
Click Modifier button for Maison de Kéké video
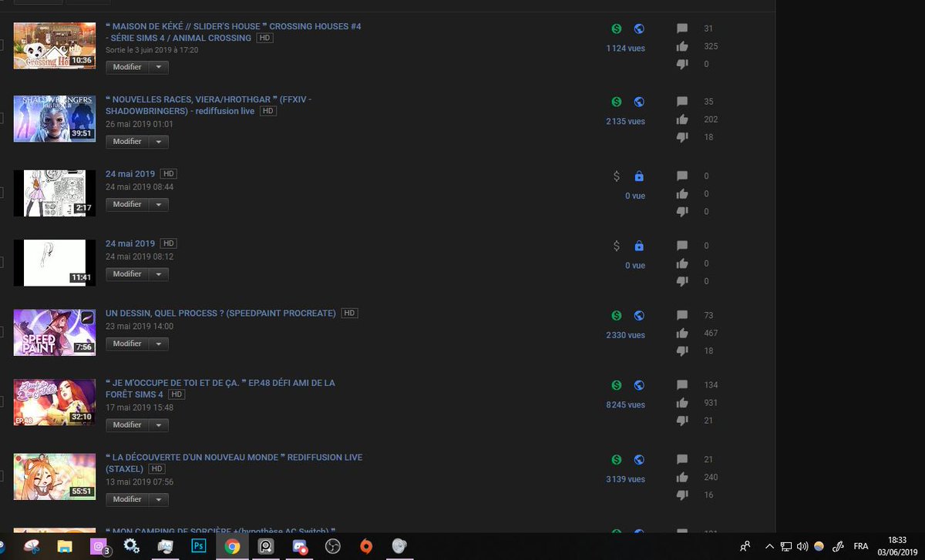(x=127, y=67)
